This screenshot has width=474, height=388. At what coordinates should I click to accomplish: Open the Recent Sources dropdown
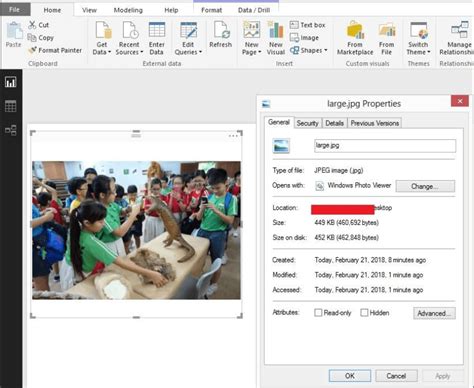pyautogui.click(x=129, y=38)
